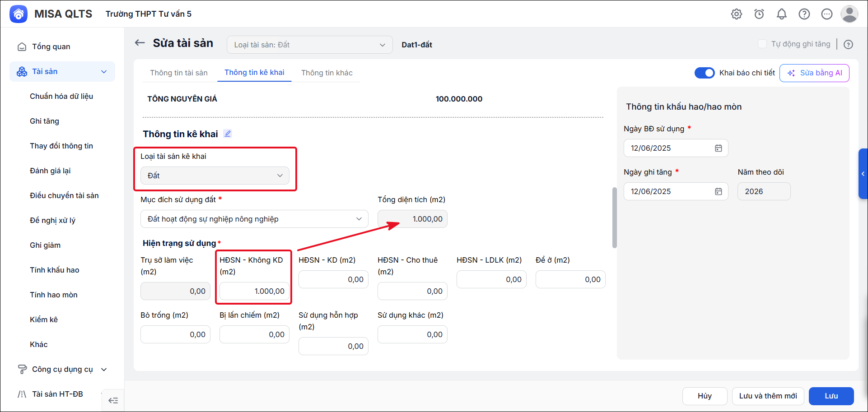Click the Tài sản cubes icon

(22, 72)
